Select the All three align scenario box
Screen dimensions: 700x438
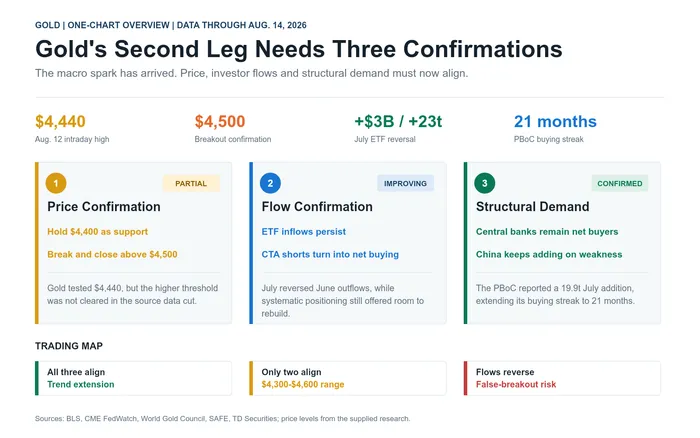pyautogui.click(x=133, y=378)
